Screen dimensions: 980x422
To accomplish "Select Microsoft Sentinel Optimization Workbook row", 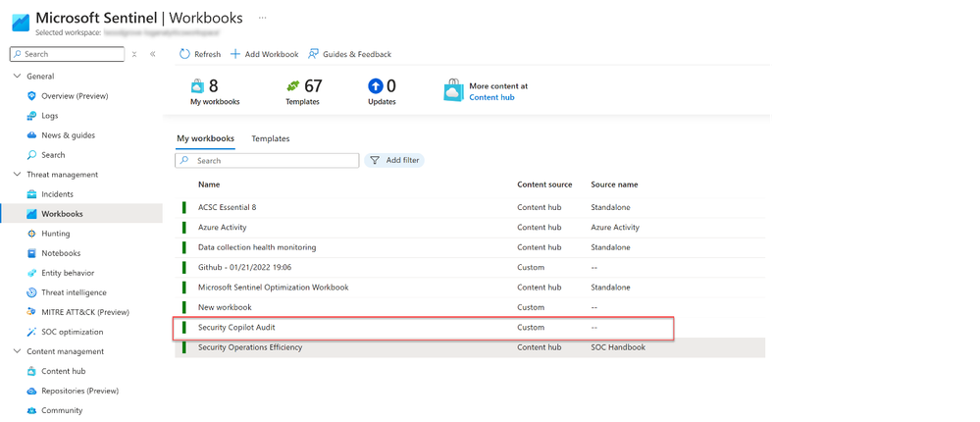I will coord(470,288).
